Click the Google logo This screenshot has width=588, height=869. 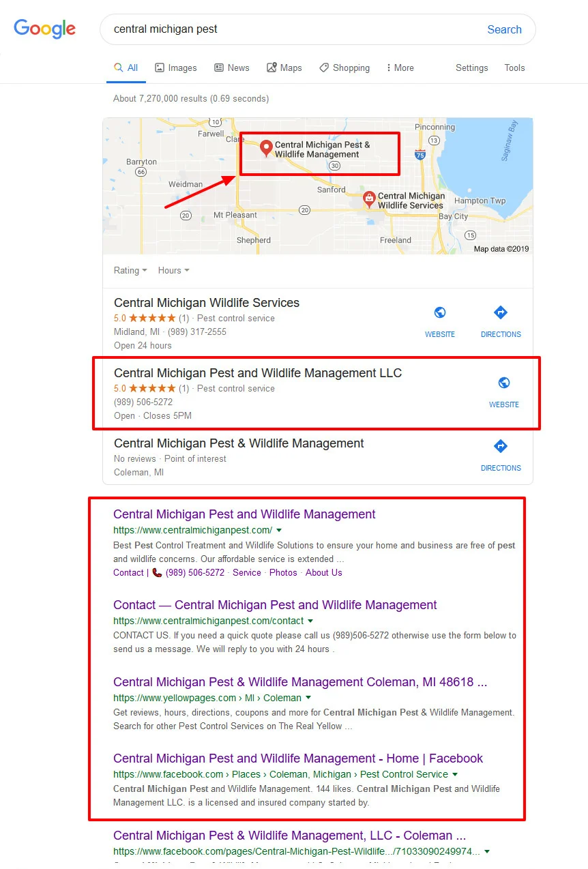[x=45, y=29]
